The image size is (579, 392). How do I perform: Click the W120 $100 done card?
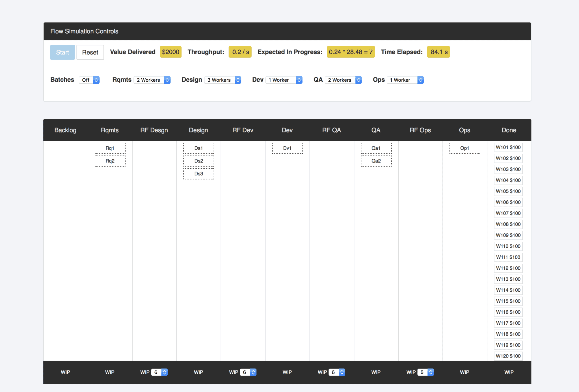508,356
